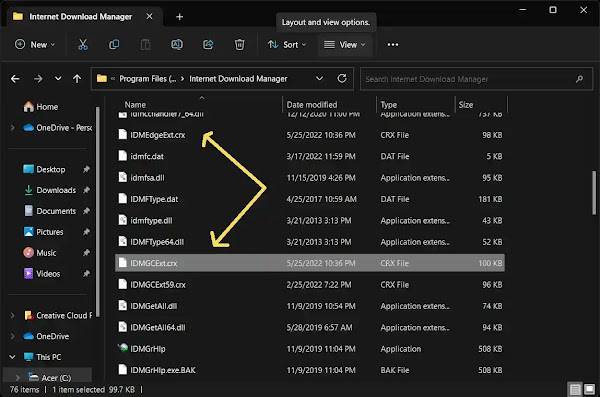Image resolution: width=600 pixels, height=397 pixels.
Task: Go up one folder level
Action: point(77,79)
